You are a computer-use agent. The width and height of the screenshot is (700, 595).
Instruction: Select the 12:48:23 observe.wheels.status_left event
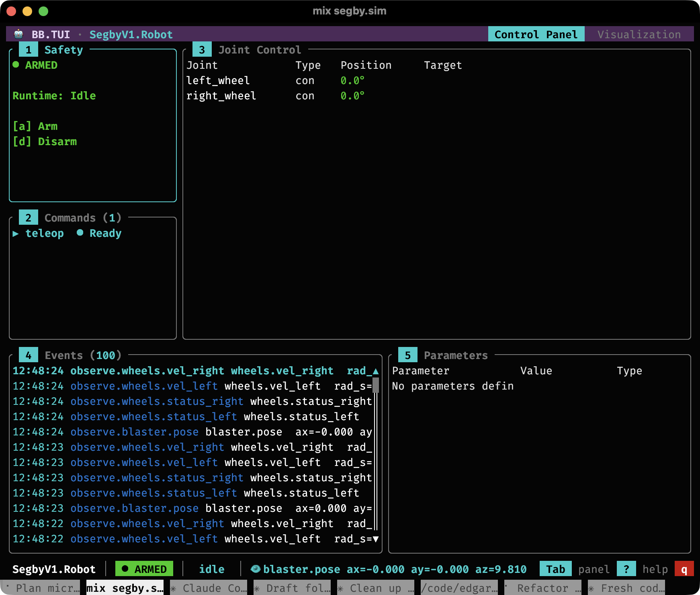tap(192, 493)
